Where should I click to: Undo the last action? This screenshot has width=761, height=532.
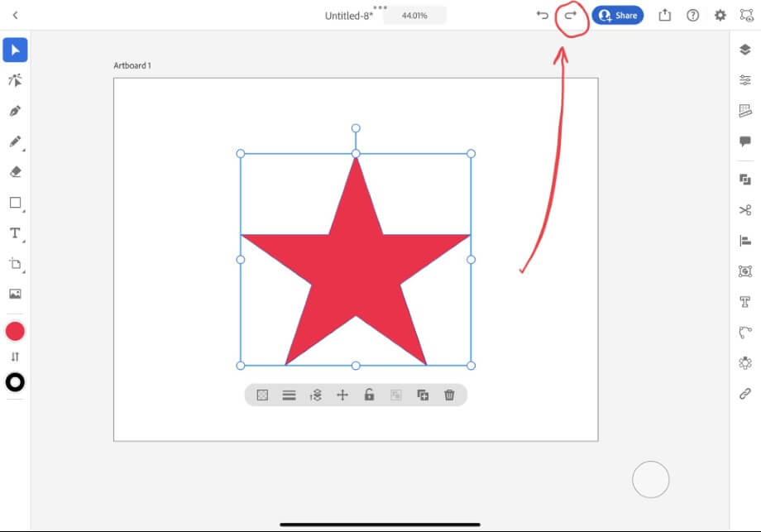coord(542,15)
